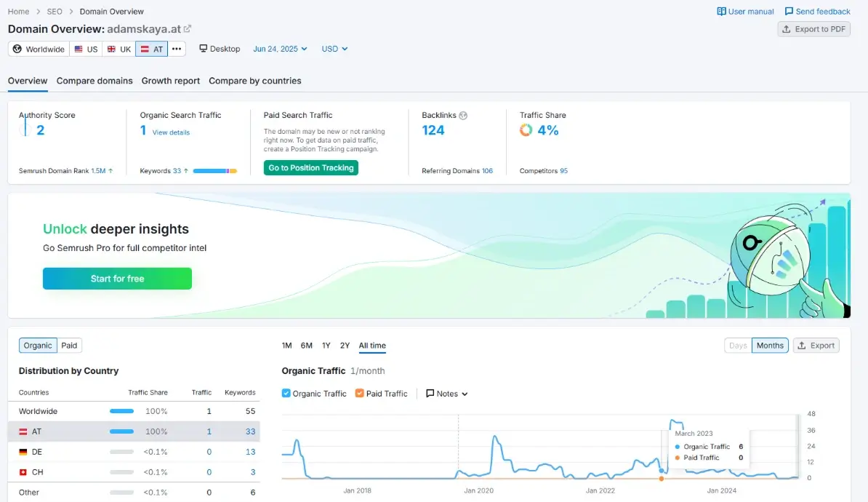Choose the UK flag database

point(118,49)
